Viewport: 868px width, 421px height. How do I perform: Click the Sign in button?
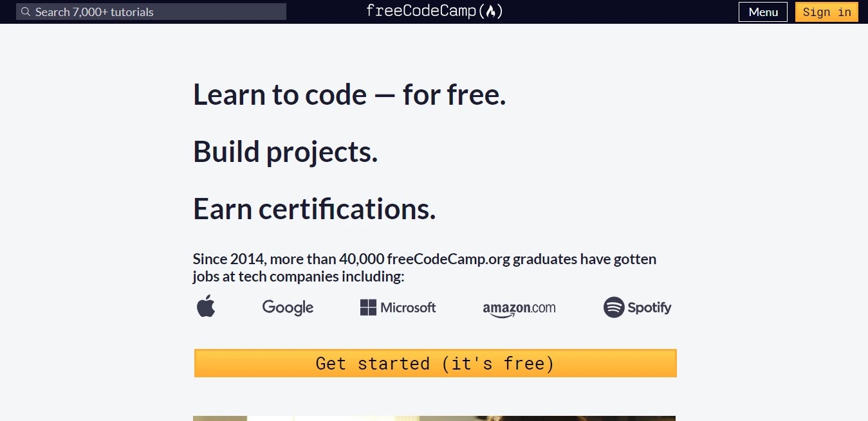tap(826, 12)
